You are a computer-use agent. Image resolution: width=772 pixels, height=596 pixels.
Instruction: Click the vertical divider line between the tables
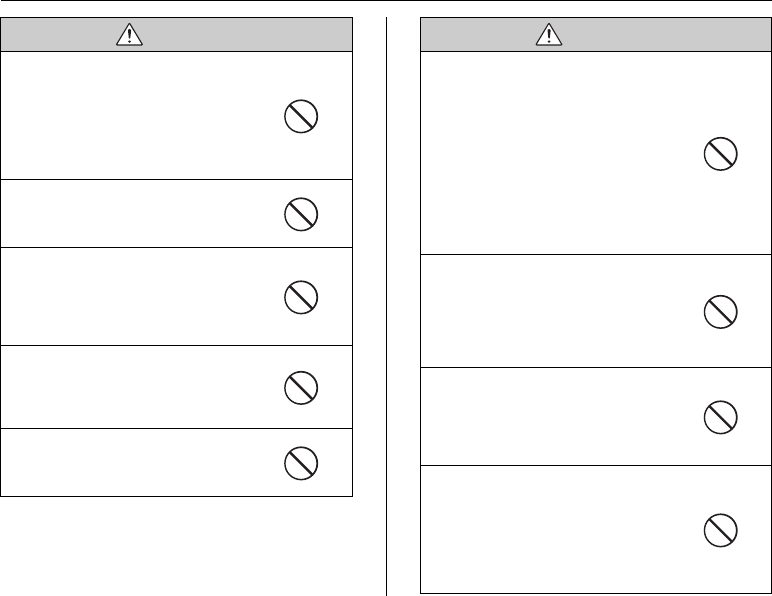point(386,300)
